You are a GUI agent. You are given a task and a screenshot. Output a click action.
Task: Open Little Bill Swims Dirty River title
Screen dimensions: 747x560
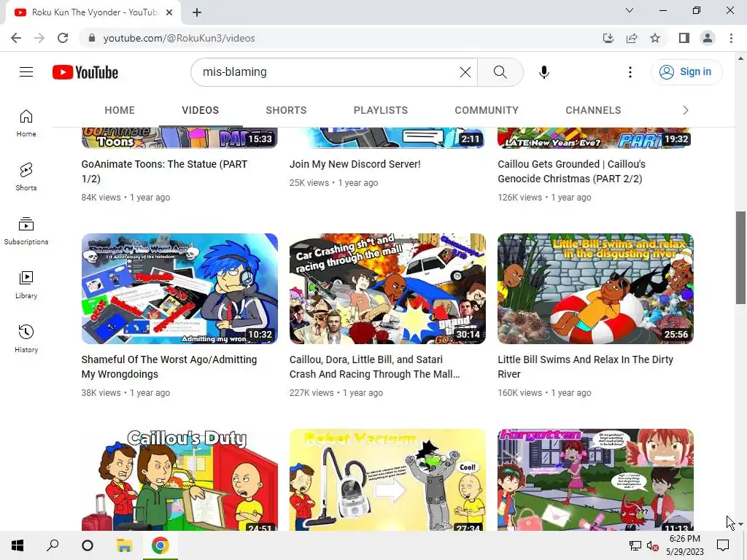click(x=586, y=367)
